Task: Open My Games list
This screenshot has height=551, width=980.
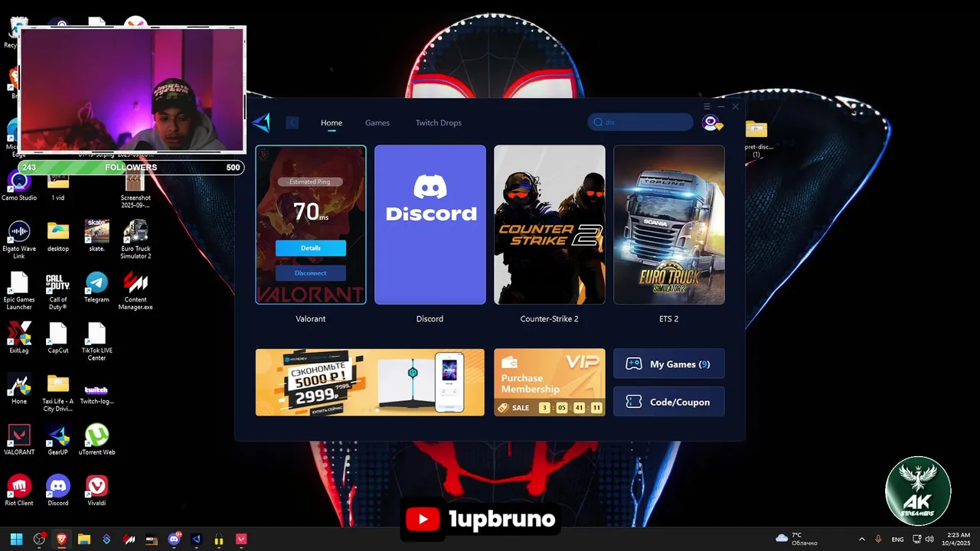Action: pos(669,364)
